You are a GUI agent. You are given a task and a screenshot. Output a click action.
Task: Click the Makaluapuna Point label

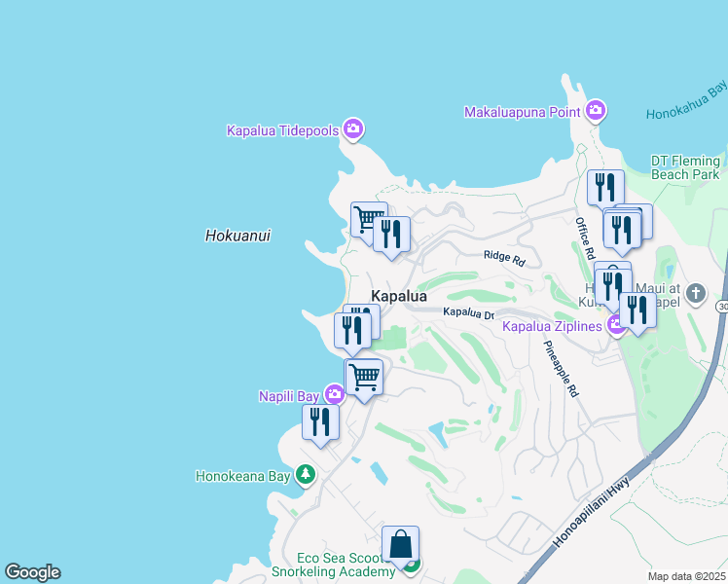523,112
